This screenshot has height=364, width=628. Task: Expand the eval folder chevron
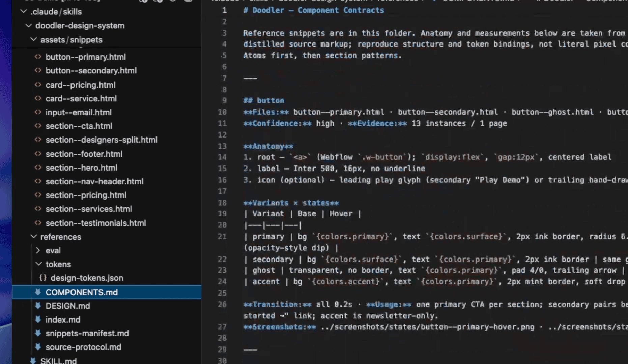tap(38, 250)
